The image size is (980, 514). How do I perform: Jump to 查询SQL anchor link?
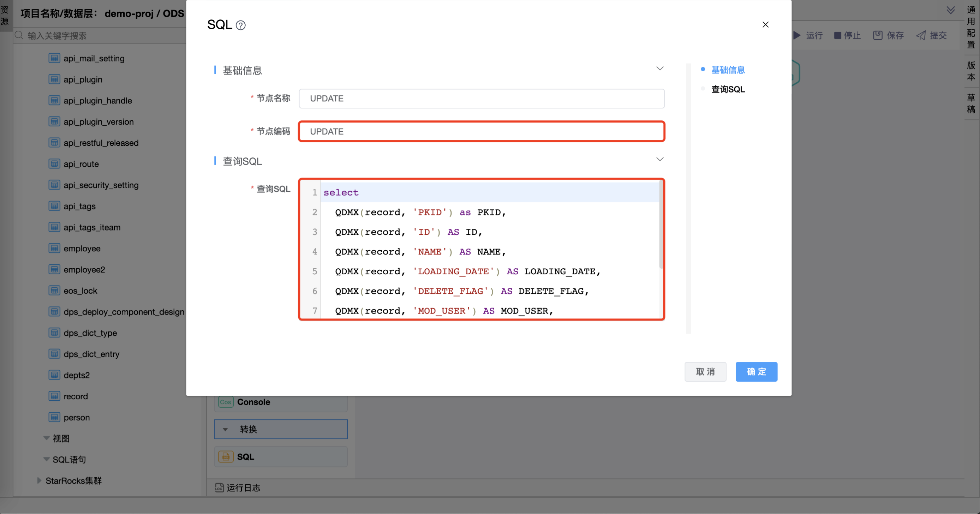coord(728,89)
